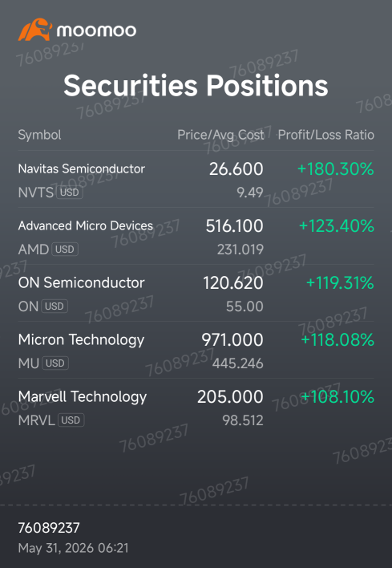Screen dimensions: 392x568
Task: Click the moomoo brand name text
Action: 96,30
